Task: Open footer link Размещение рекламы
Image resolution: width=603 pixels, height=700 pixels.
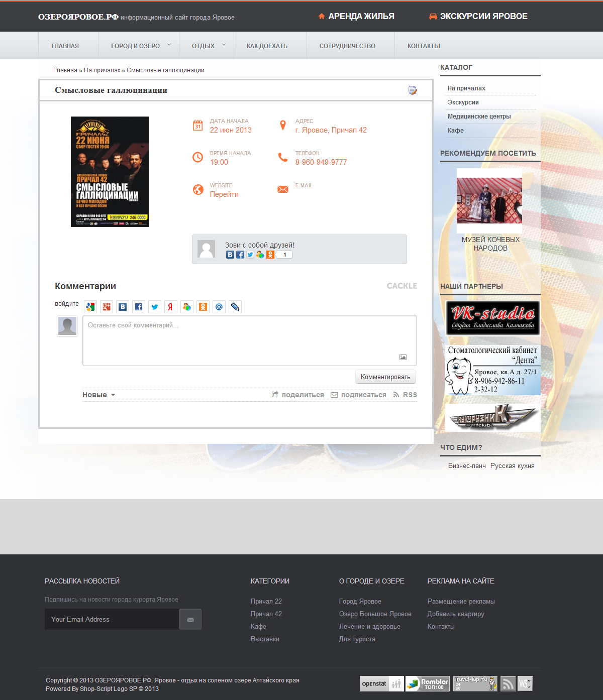Action: [x=461, y=602]
